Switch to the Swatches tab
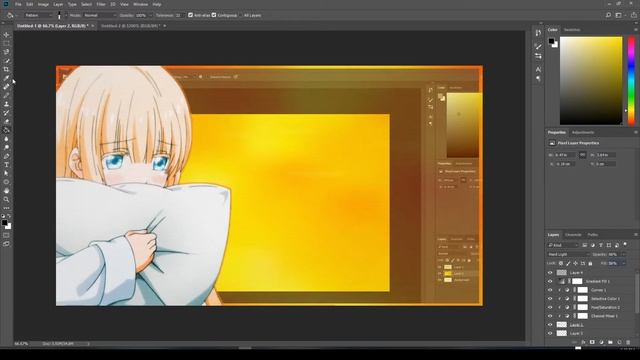 click(x=572, y=30)
